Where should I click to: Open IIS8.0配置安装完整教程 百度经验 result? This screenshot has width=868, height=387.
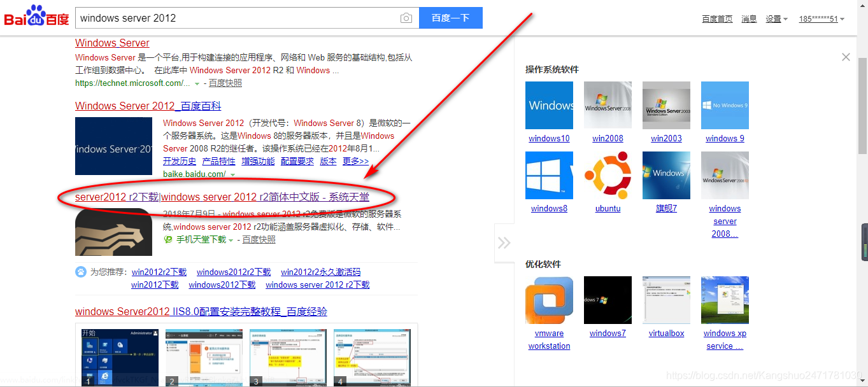[x=201, y=312]
